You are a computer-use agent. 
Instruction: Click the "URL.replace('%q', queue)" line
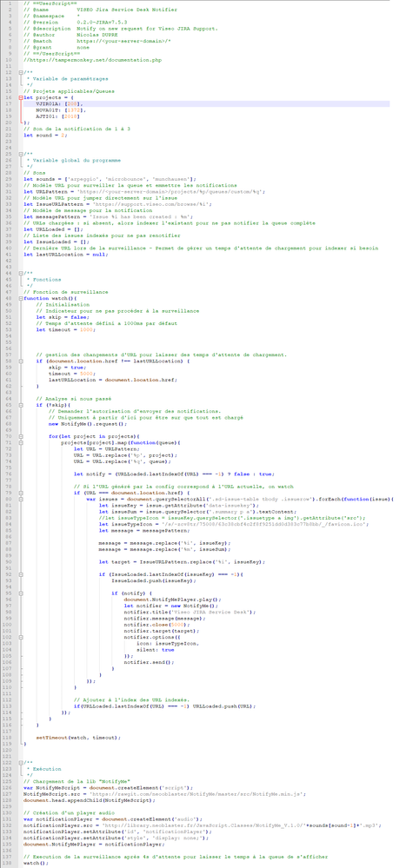click(x=122, y=461)
